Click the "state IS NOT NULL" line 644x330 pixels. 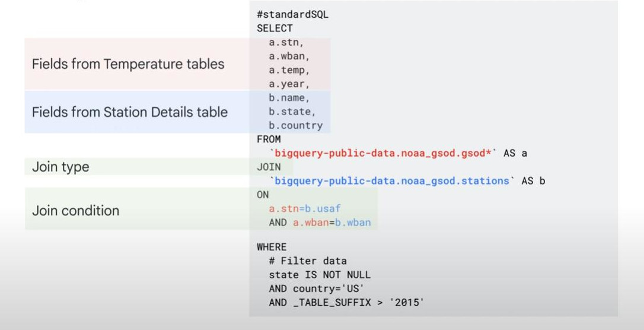point(319,275)
